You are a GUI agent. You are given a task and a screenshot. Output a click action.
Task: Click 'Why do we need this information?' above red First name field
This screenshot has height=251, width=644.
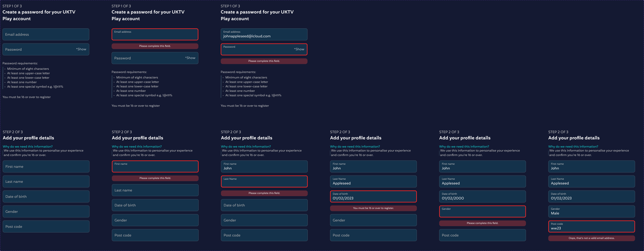[137, 146]
